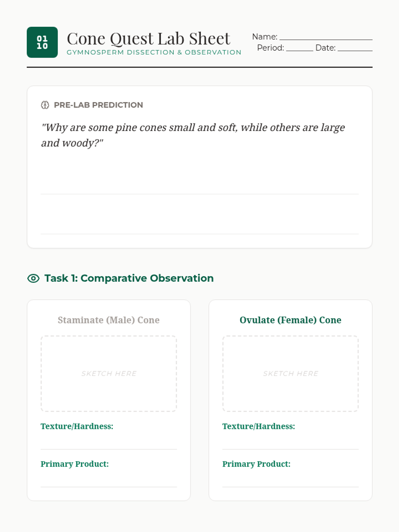Click first answer line under pre-lab question

point(199,194)
